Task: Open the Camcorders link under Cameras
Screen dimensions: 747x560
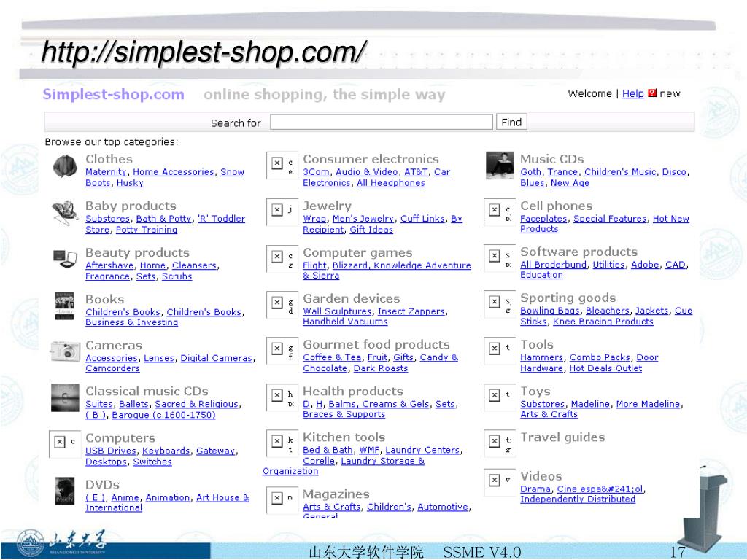Action: pyautogui.click(x=112, y=368)
